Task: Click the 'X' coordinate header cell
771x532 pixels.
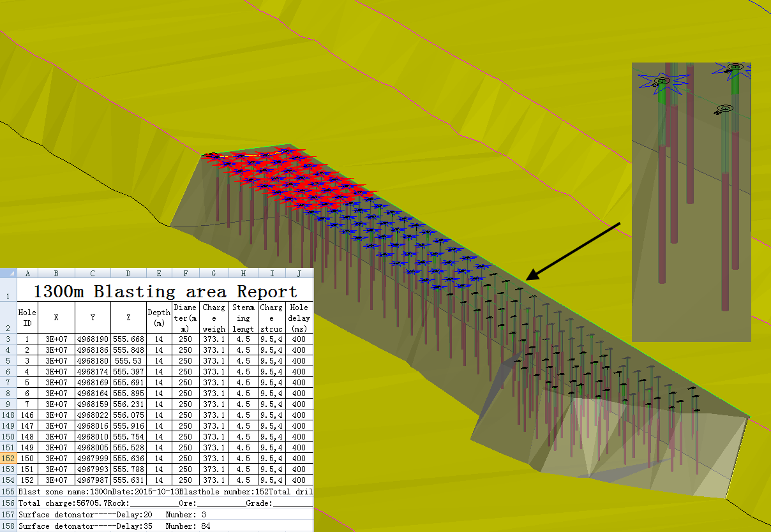Action: point(56,318)
